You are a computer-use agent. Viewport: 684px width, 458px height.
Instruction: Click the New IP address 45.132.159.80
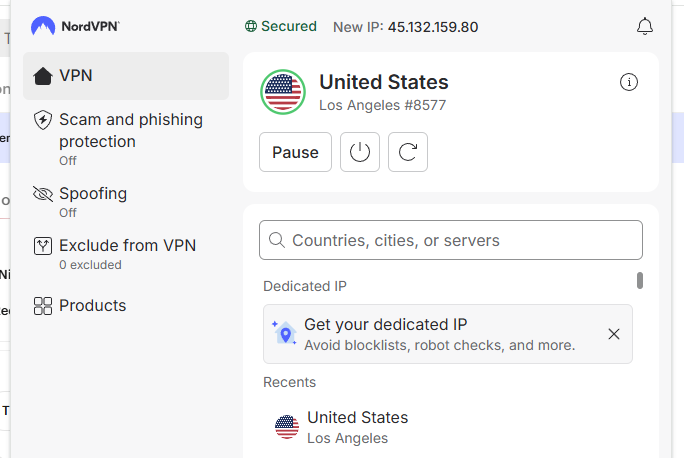tap(433, 27)
